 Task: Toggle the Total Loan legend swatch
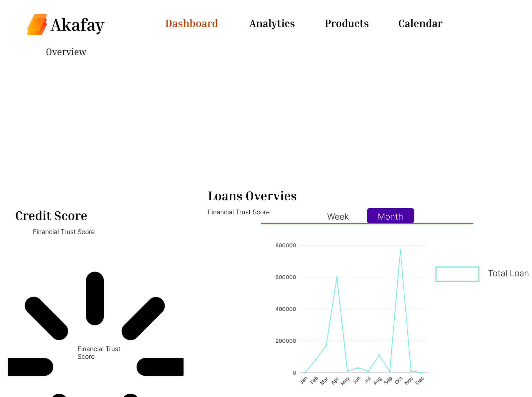(x=457, y=274)
